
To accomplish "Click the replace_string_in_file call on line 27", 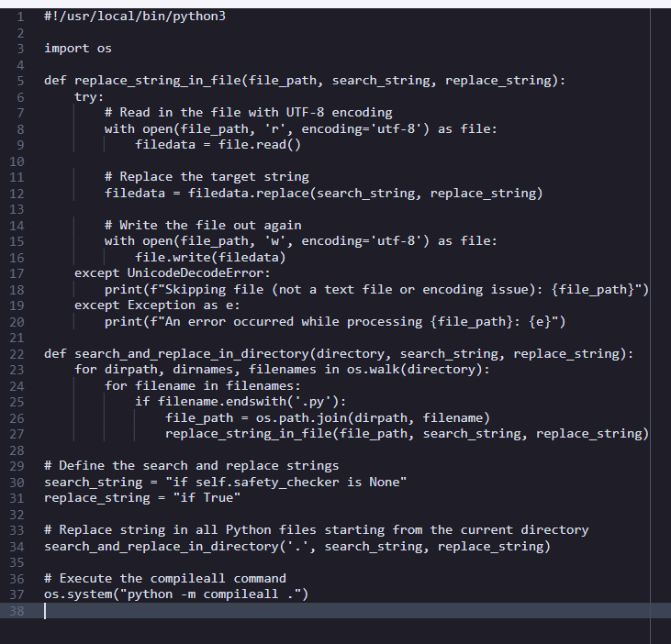I will pyautogui.click(x=407, y=434).
